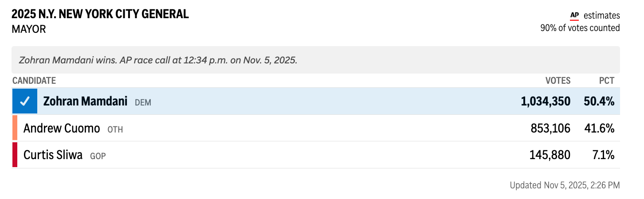Click Mamdani's 1,034,350 vote count
This screenshot has width=644, height=199.
[546, 101]
